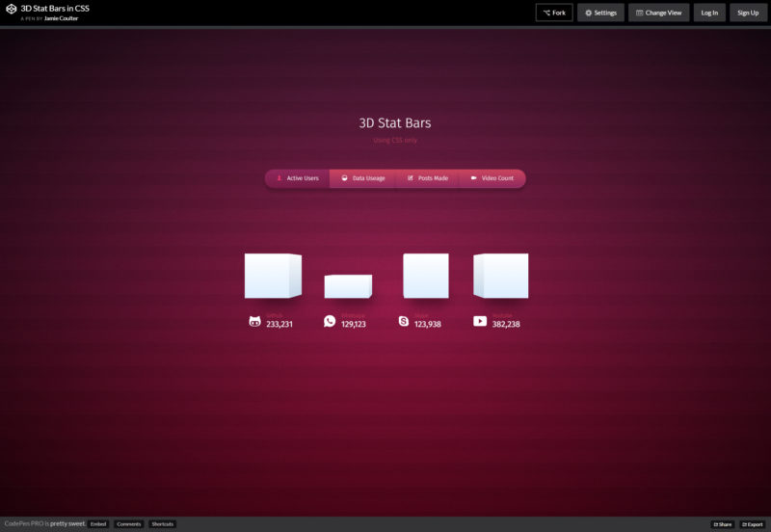Select the Active Users tab

coord(297,178)
